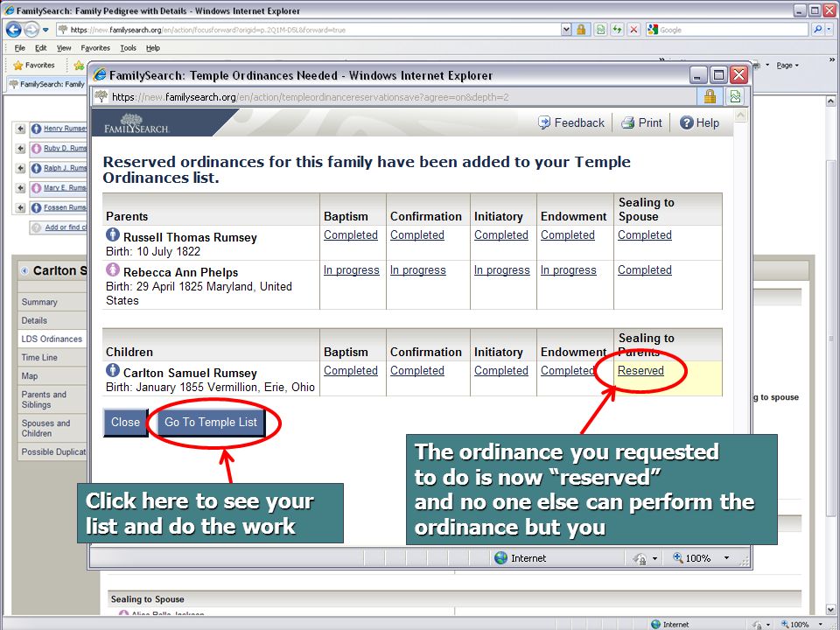Open the File menu
This screenshot has width=840, height=630.
pyautogui.click(x=20, y=47)
